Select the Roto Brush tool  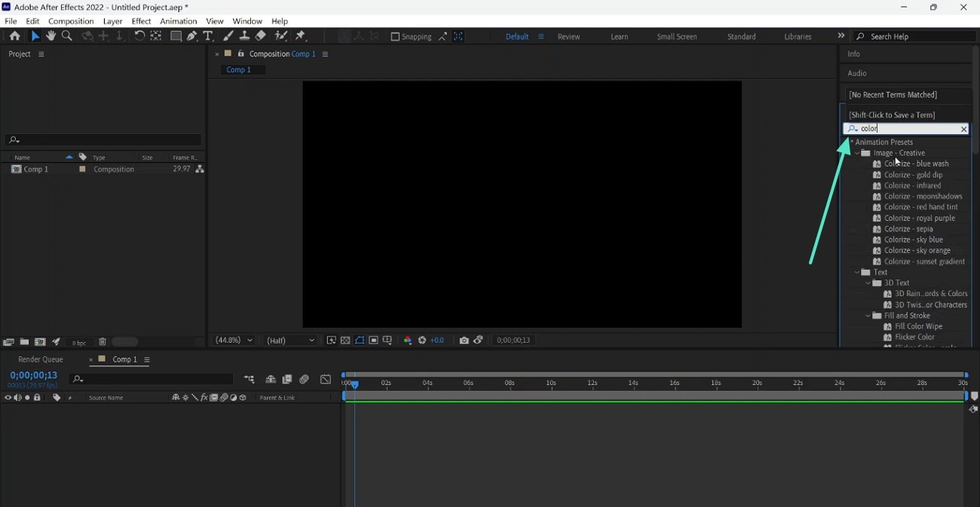[x=280, y=36]
